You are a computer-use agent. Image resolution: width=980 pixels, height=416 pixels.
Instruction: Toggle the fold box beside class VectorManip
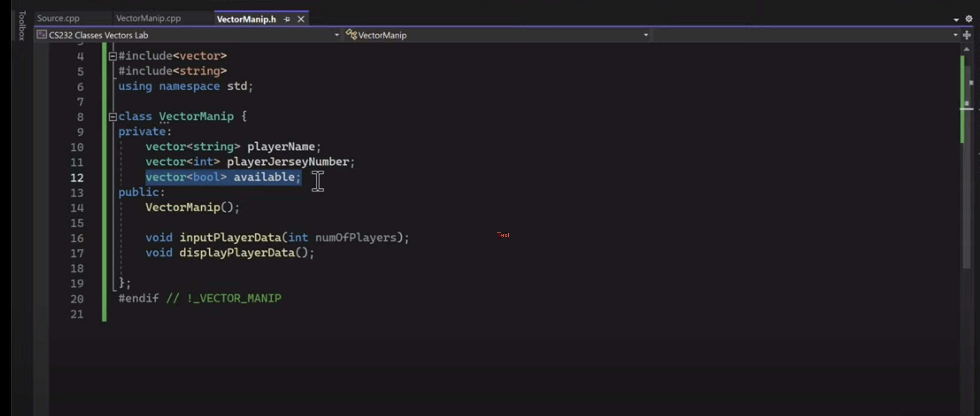click(x=113, y=117)
